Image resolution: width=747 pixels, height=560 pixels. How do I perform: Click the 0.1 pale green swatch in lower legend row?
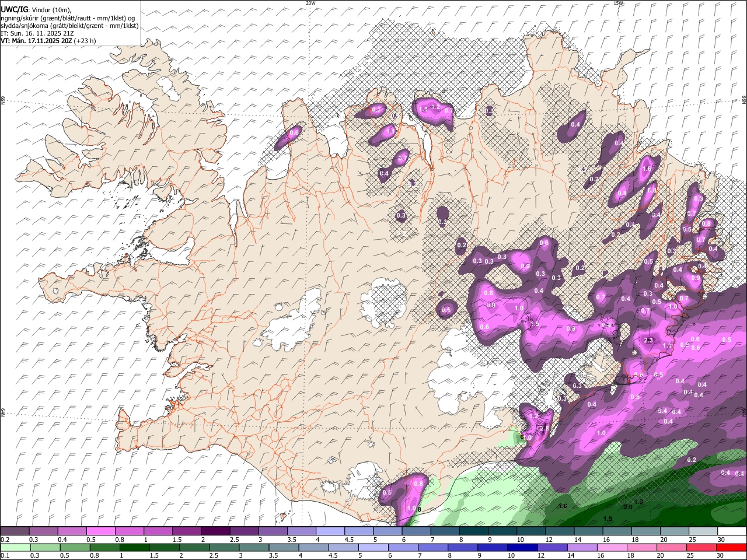pos(15,548)
